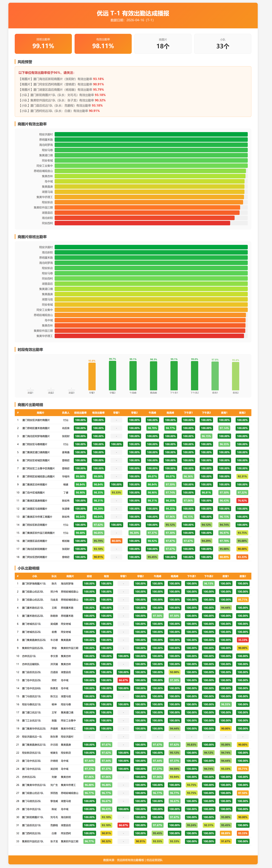The image size is (272, 868).
Task: Click the orange 早餐1 93.8% column bar
Action: [92, 376]
